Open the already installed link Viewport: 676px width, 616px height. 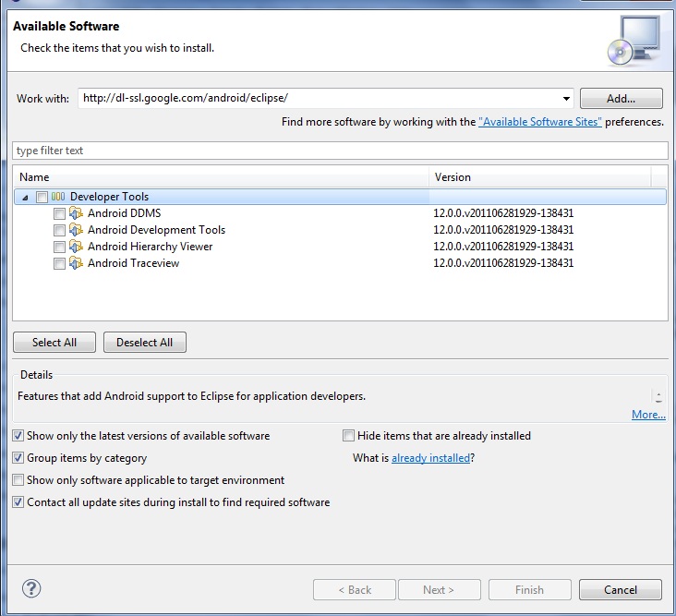tap(430, 458)
